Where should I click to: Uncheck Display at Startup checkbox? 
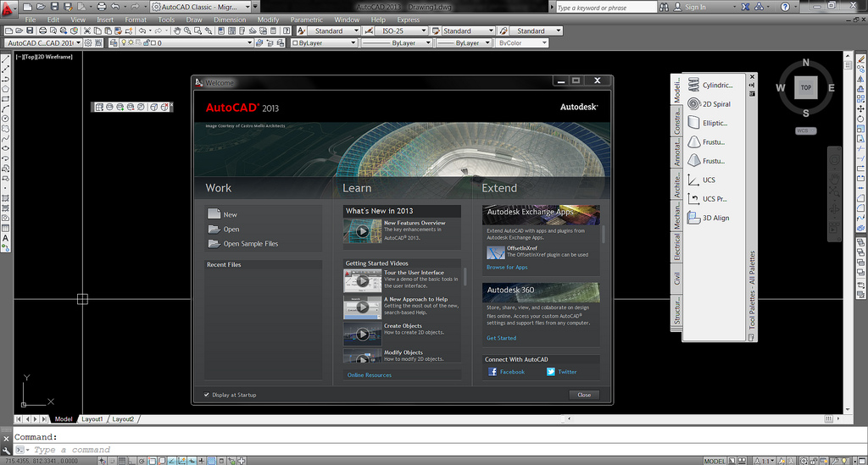207,395
